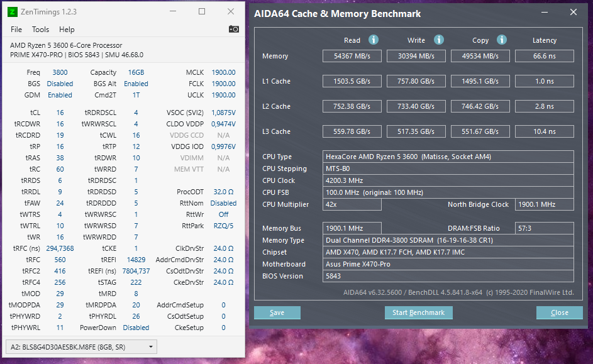Click the Copy info icon in AIDA64
The height and width of the screenshot is (364, 593).
[x=502, y=40]
